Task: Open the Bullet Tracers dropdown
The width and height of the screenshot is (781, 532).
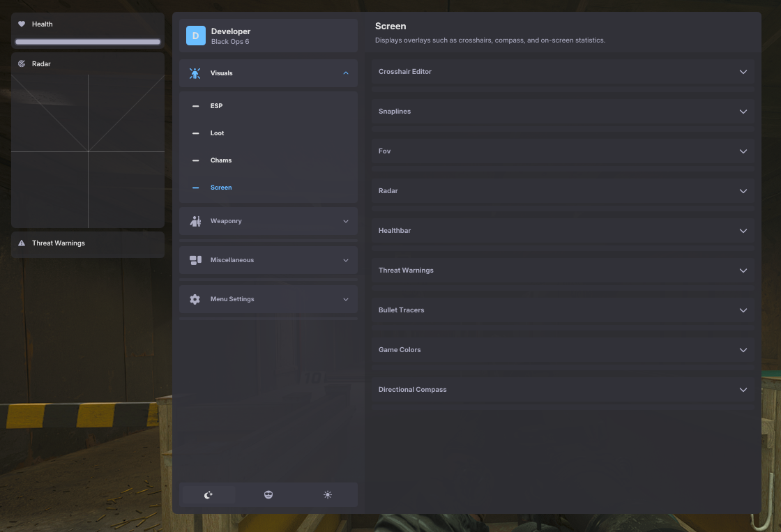Action: (x=743, y=310)
